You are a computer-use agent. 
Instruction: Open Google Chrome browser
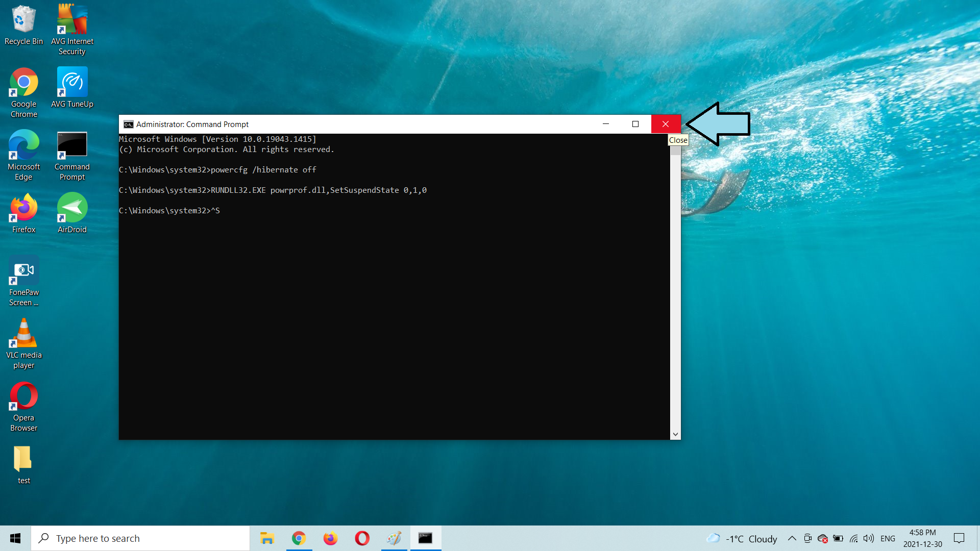click(24, 86)
